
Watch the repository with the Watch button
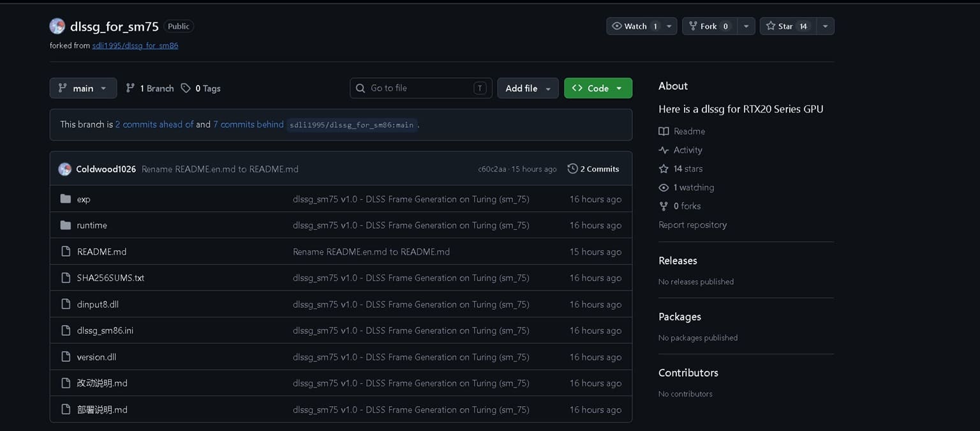click(635, 26)
